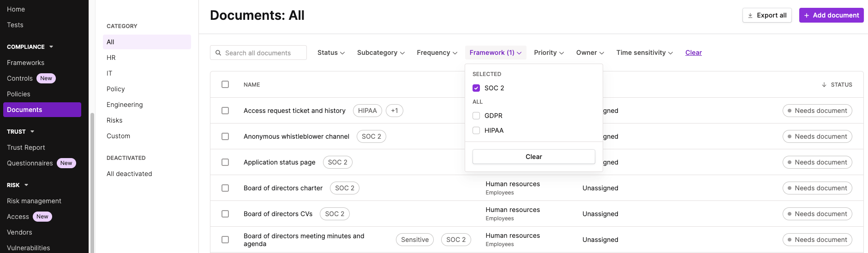Screen dimensions: 868x253
Task: Click the Export all button
Action: [x=767, y=15]
